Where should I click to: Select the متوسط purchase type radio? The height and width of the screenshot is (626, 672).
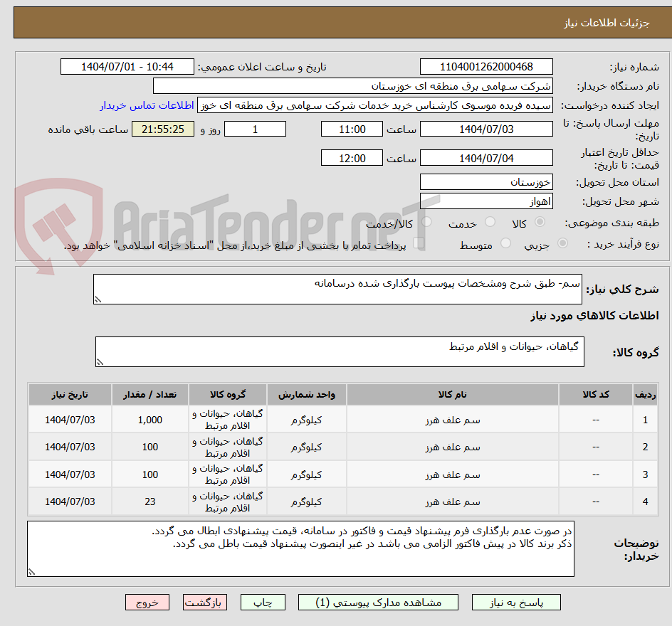point(505,243)
